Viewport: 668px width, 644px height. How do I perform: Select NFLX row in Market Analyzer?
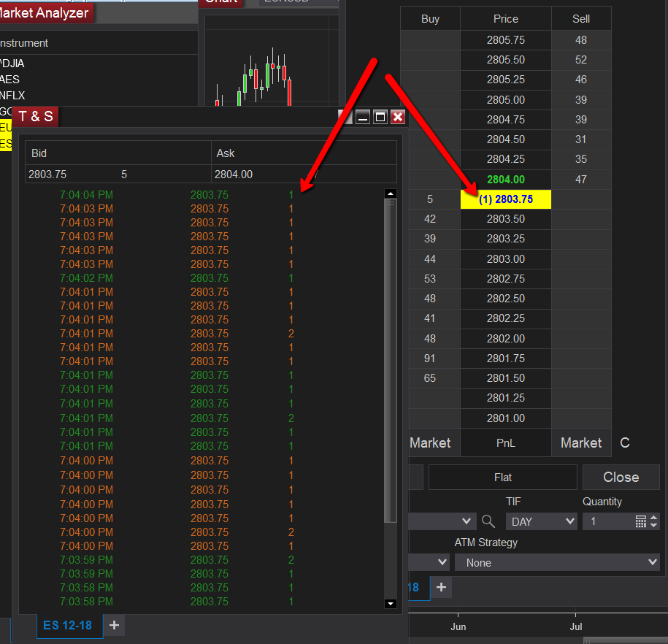tap(99, 95)
